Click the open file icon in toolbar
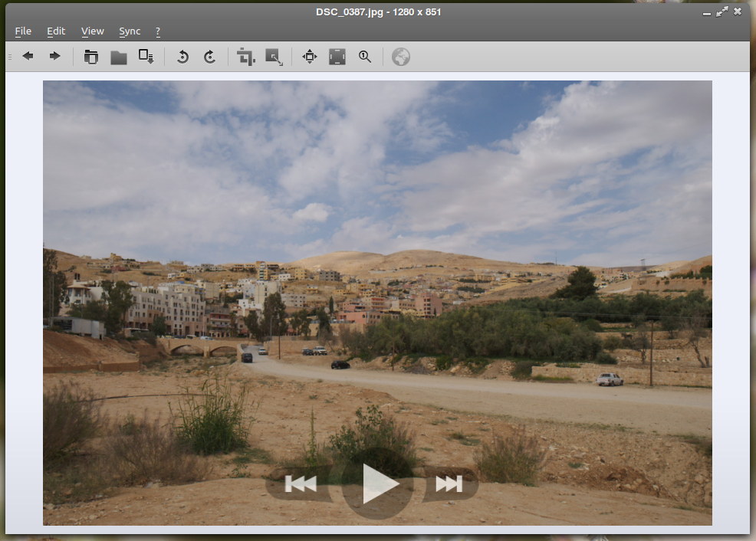Image resolution: width=756 pixels, height=541 pixels. (90, 57)
